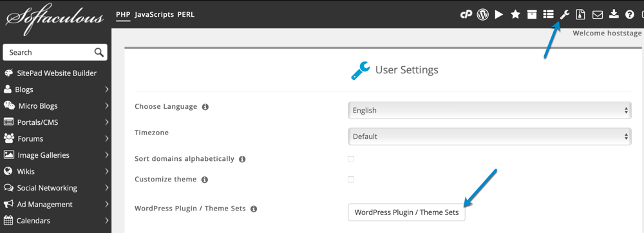Click the WordPress Plugin / Theme Sets button
The width and height of the screenshot is (644, 233).
406,212
